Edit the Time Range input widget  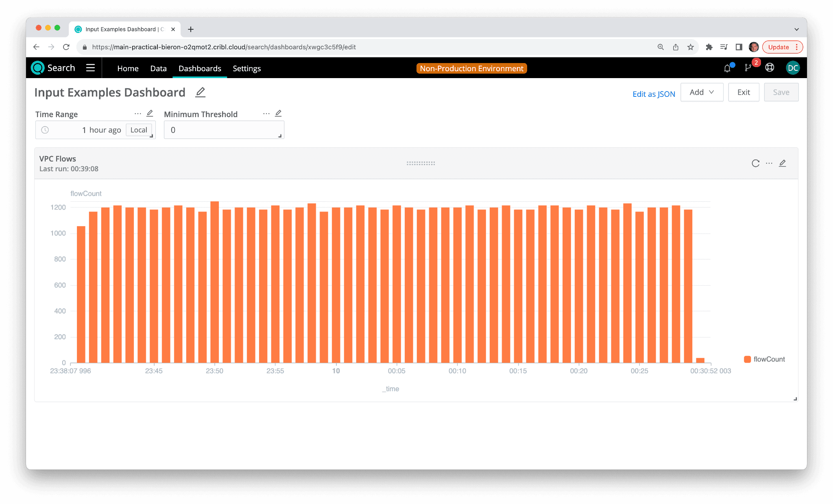tap(150, 113)
